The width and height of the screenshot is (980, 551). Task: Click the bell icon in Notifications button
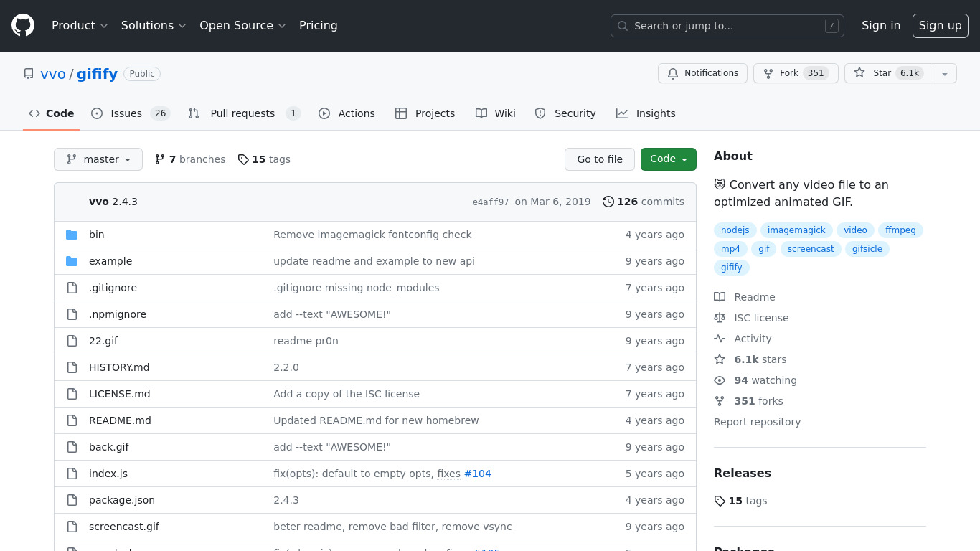pyautogui.click(x=673, y=73)
